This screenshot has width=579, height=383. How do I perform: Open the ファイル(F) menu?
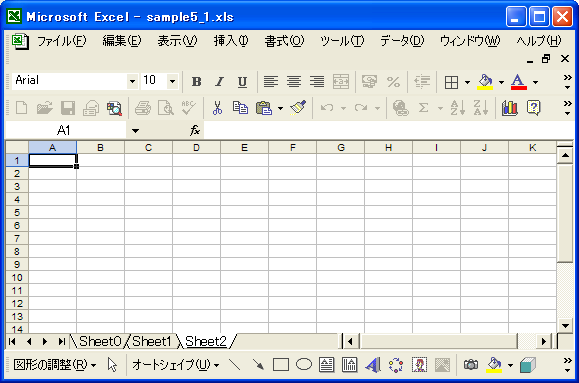click(x=62, y=41)
